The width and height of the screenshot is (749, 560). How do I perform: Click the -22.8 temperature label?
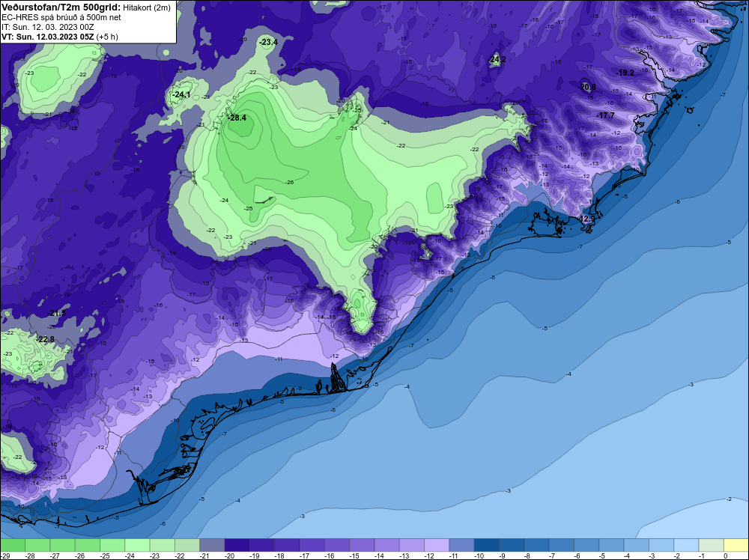(x=46, y=339)
